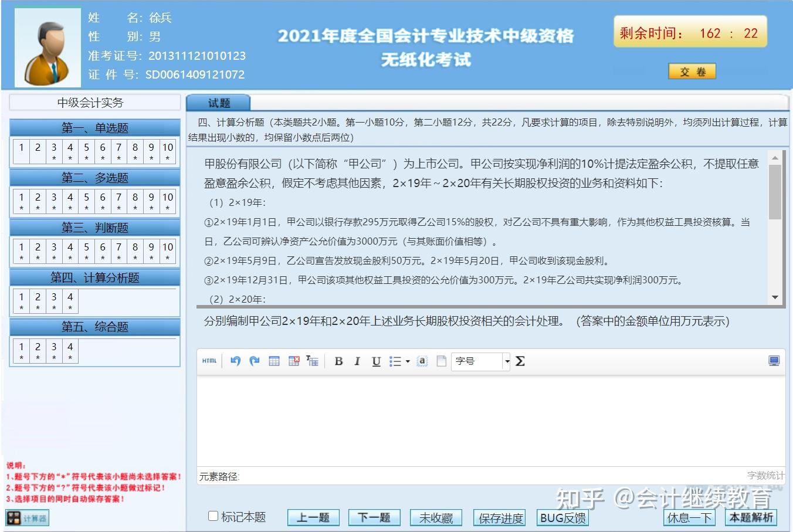The image size is (793, 532).
Task: Open the calculator tool
Action: [27, 518]
